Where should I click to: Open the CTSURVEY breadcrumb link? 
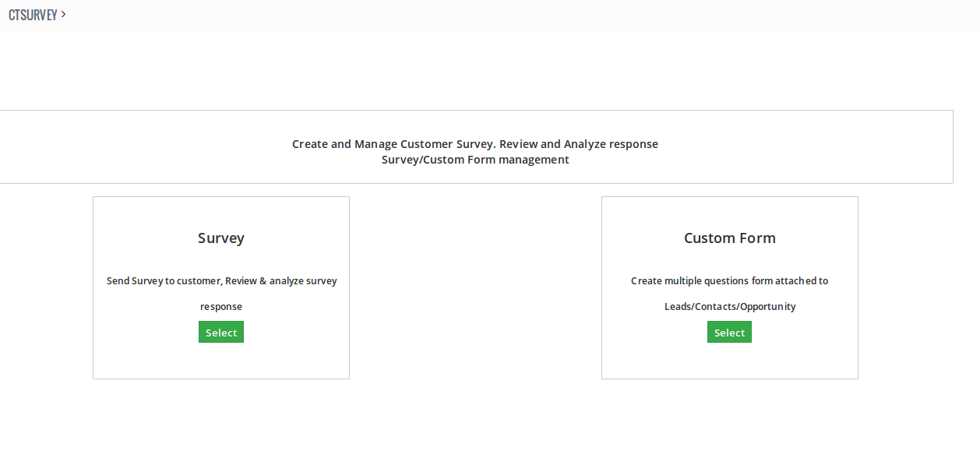pos(33,15)
